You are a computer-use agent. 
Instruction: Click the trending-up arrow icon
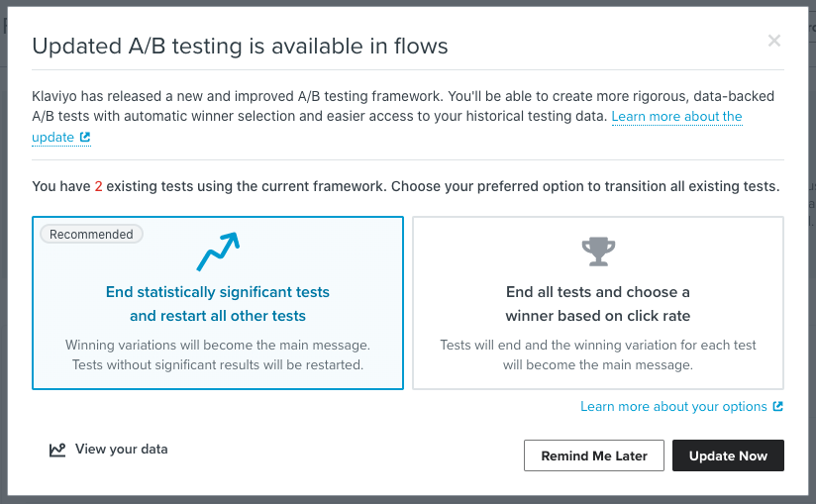pyautogui.click(x=218, y=252)
